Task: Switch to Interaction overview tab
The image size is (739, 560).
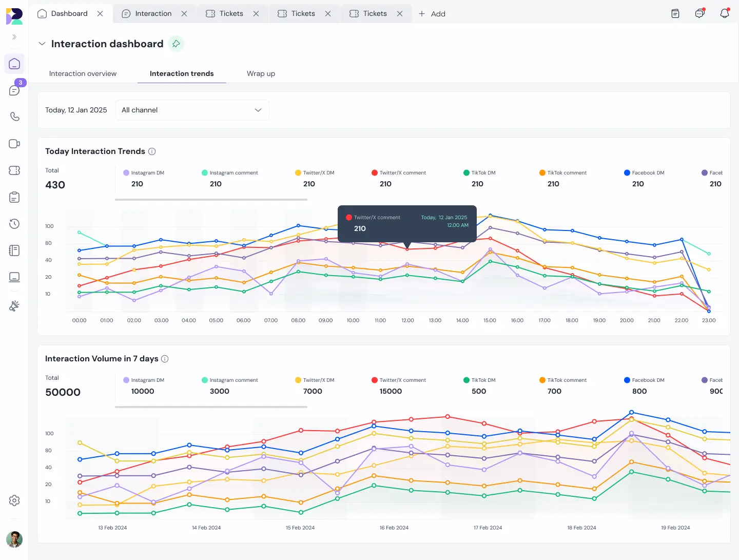Action: (83, 73)
